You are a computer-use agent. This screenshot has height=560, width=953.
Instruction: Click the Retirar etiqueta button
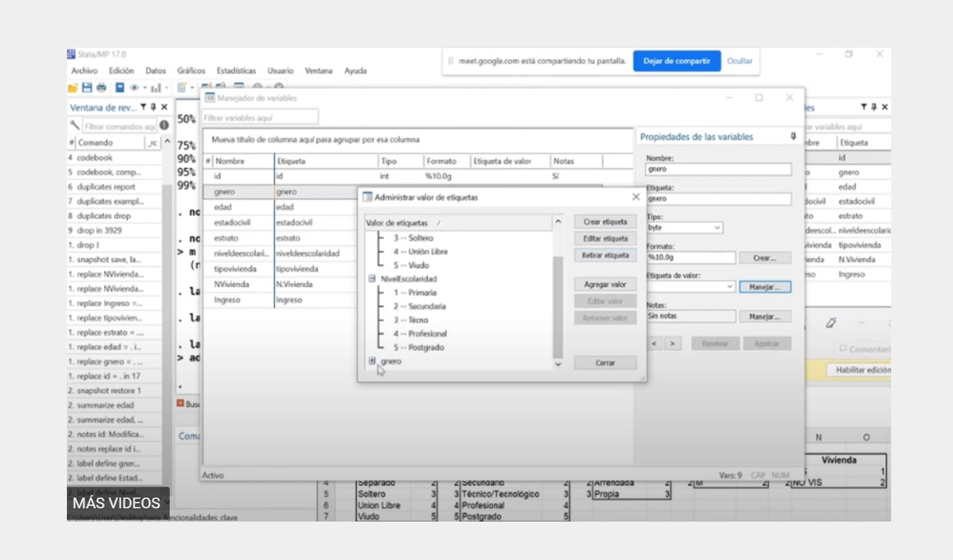[x=604, y=255]
